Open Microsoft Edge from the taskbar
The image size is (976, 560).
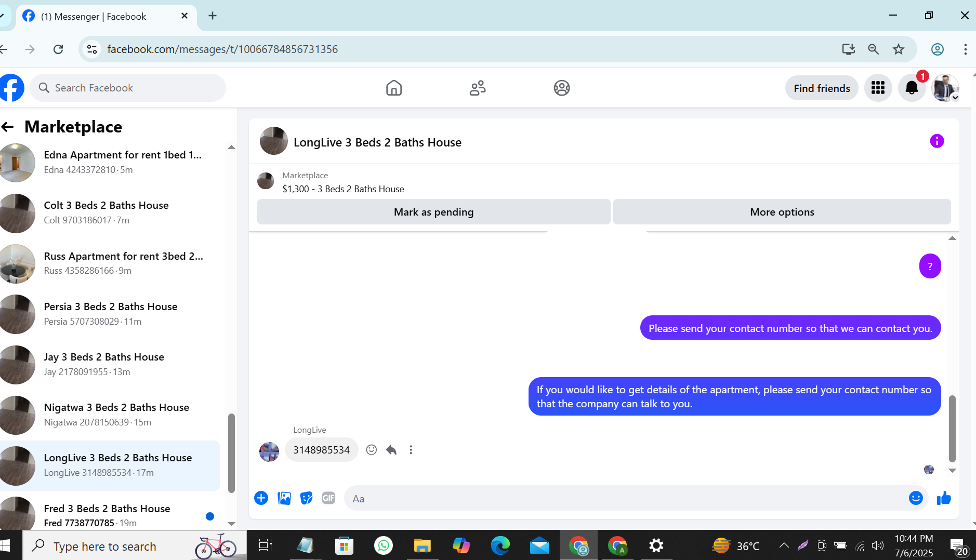point(500,545)
